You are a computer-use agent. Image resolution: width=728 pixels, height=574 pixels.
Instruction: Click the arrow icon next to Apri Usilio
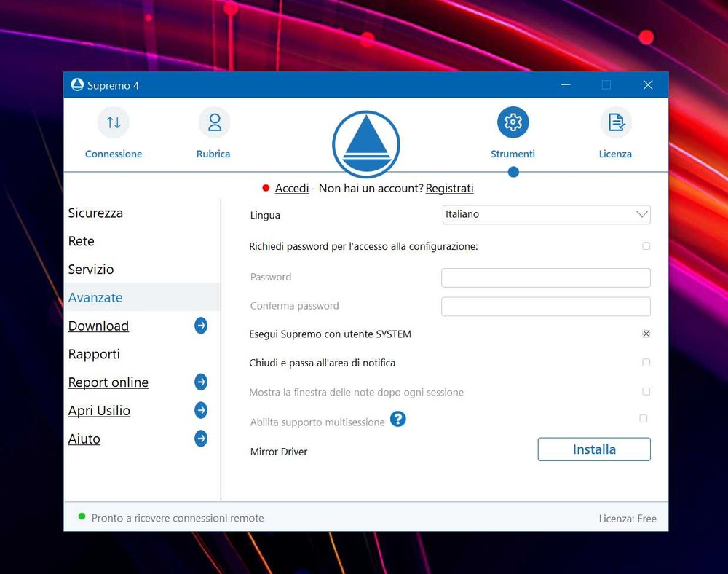coord(201,410)
